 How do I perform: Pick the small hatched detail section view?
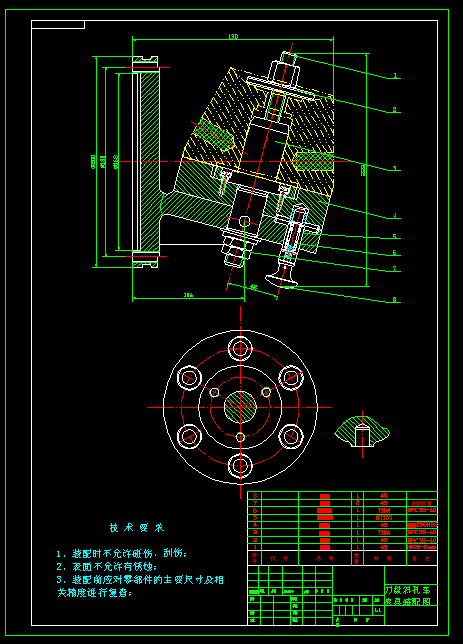[362, 432]
